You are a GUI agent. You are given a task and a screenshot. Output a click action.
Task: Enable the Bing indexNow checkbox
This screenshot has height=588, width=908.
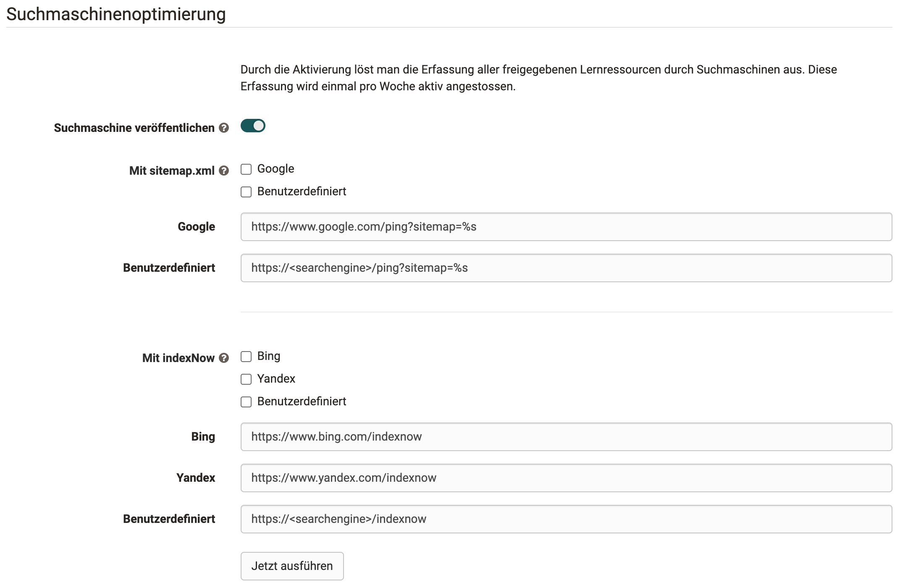point(246,357)
